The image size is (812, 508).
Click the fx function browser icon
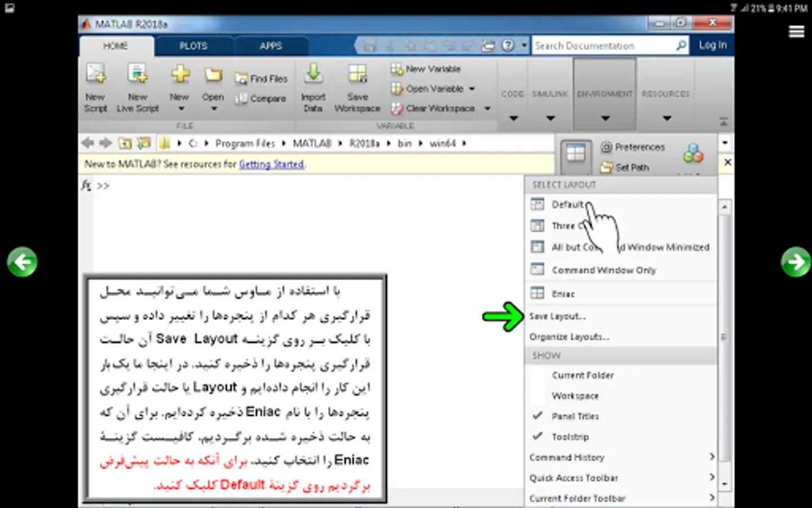(x=86, y=185)
